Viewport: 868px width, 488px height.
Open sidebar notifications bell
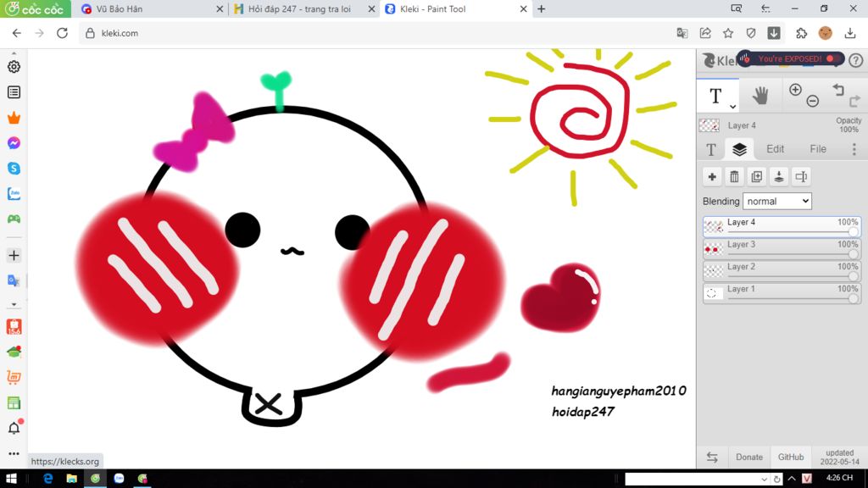(x=14, y=427)
